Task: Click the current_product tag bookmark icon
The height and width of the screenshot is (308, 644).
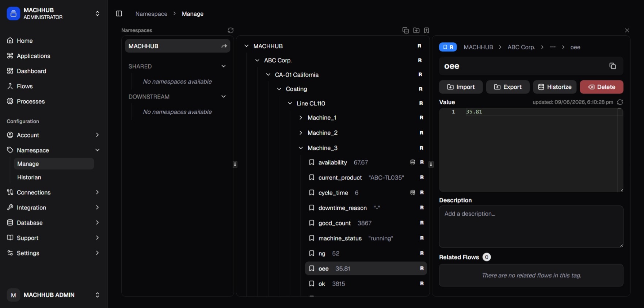Action: 312,177
